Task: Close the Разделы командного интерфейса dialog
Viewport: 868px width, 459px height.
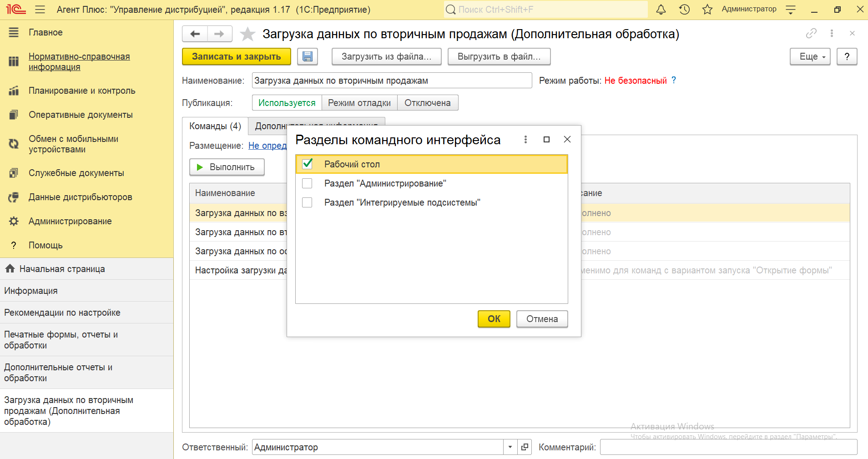Action: point(567,139)
